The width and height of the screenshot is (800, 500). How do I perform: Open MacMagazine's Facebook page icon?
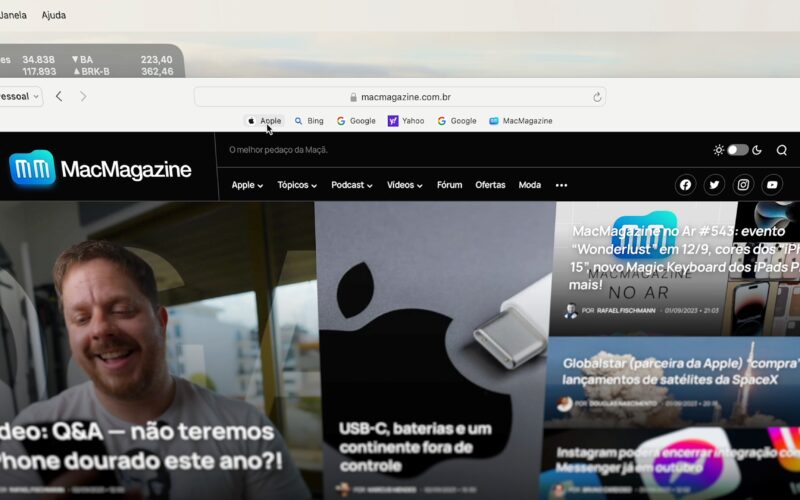click(685, 185)
